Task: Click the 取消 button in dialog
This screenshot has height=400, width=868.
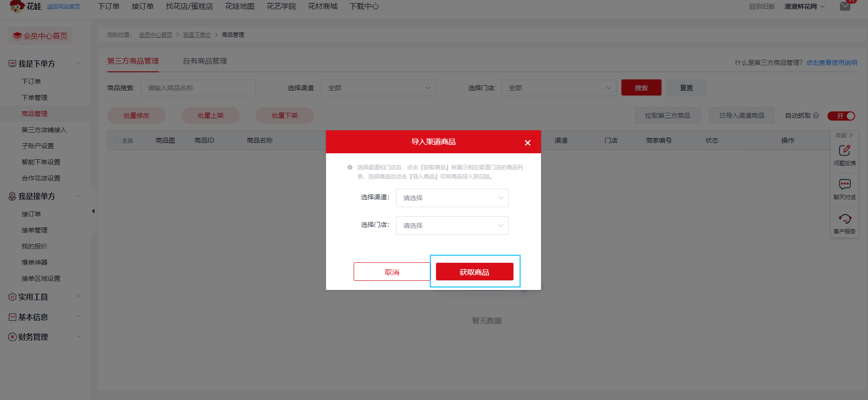Action: point(392,272)
